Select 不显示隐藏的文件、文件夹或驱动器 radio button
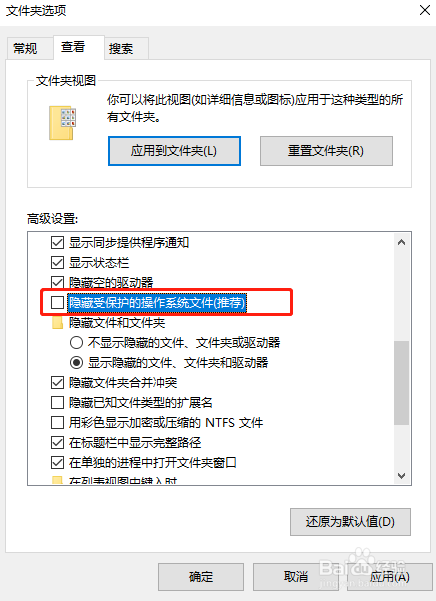436x601 pixels. click(x=77, y=342)
